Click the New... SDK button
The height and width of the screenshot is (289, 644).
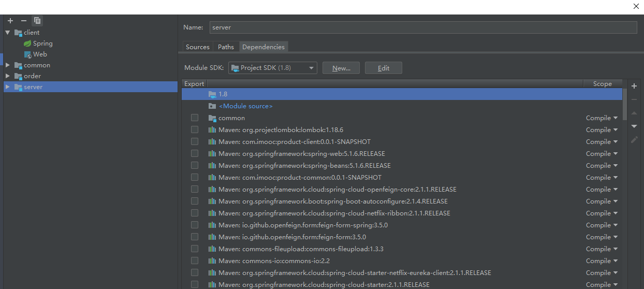point(341,68)
